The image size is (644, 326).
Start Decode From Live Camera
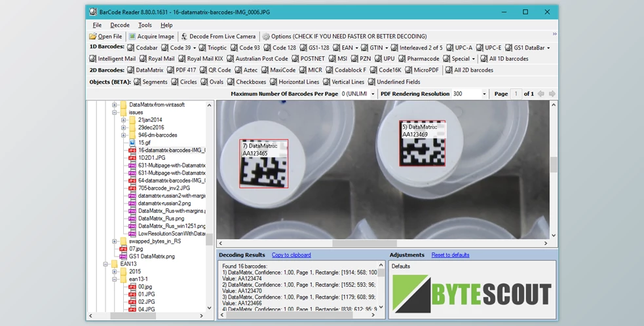point(218,36)
